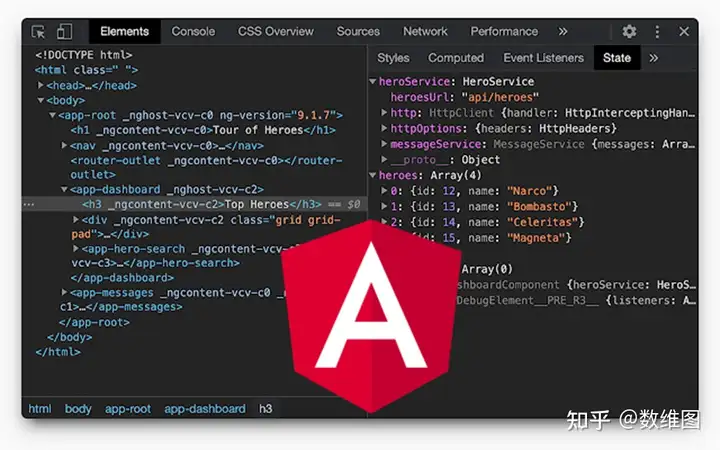The width and height of the screenshot is (720, 450).
Task: Expand hero entry 1 Bombasto
Action: coord(384,206)
